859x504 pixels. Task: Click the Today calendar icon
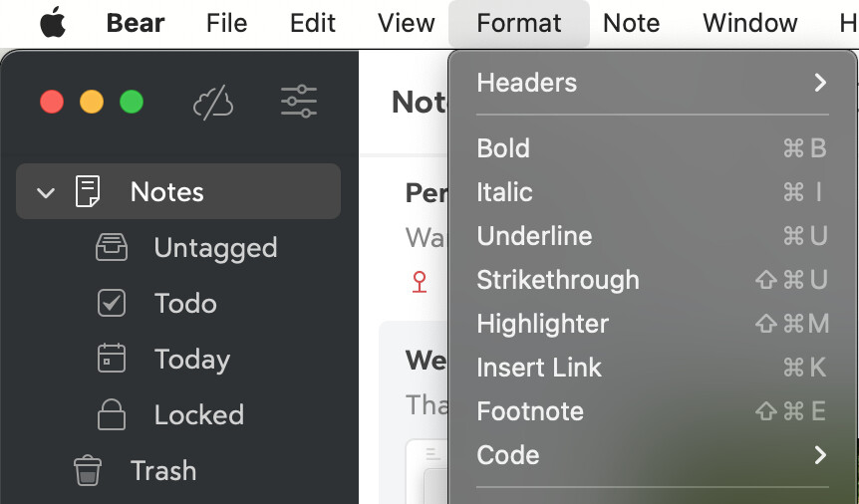(x=112, y=359)
